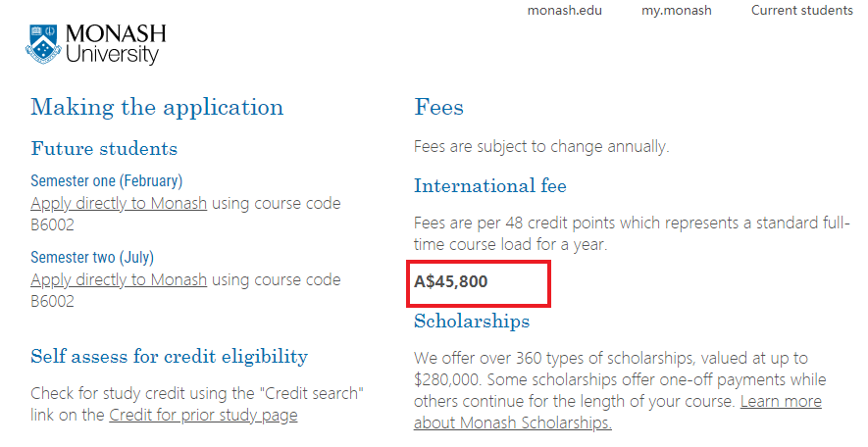
Task: Click the 'Scholarships' heading
Action: tap(472, 322)
